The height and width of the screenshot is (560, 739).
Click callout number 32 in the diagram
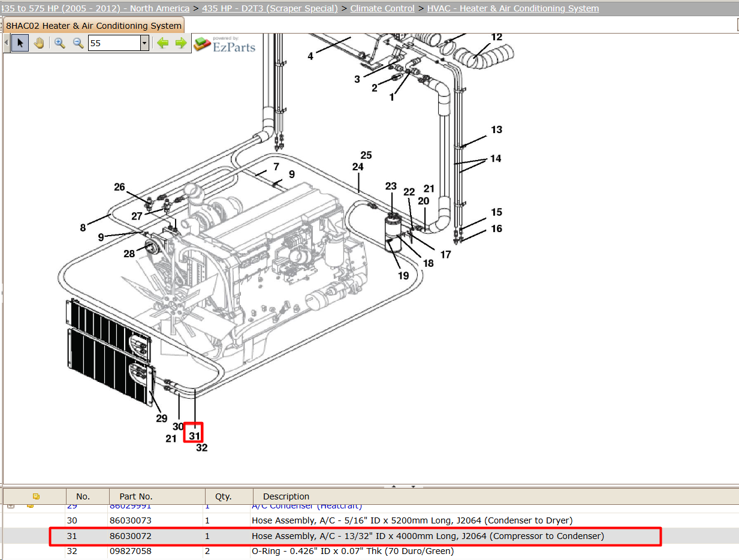201,447
